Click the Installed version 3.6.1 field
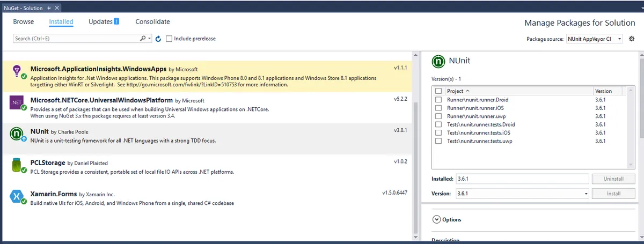The width and height of the screenshot is (644, 244). click(x=522, y=179)
